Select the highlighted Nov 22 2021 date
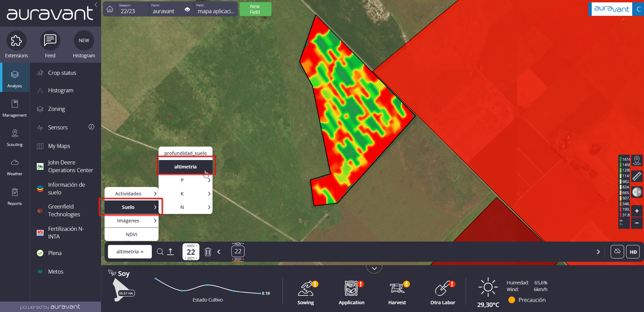Image resolution: width=644 pixels, height=312 pixels. (x=191, y=252)
